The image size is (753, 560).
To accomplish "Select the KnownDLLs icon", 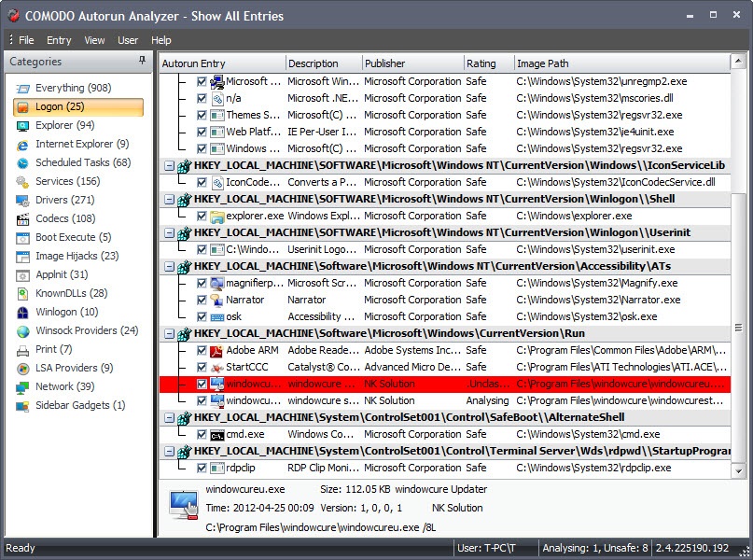I will [x=22, y=294].
